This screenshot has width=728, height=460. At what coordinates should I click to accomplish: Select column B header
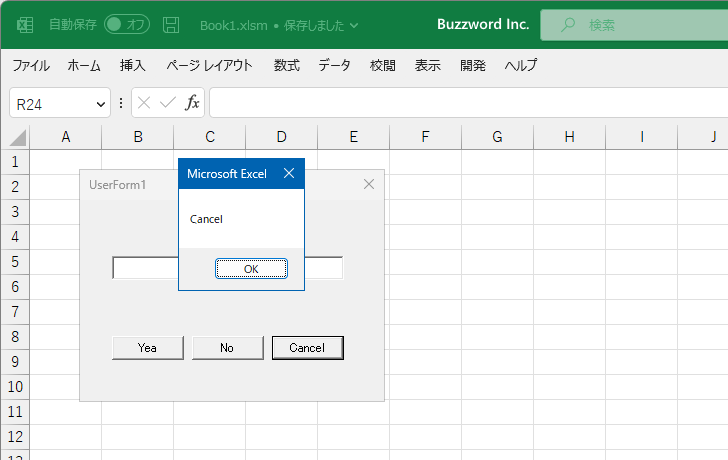pos(138,137)
